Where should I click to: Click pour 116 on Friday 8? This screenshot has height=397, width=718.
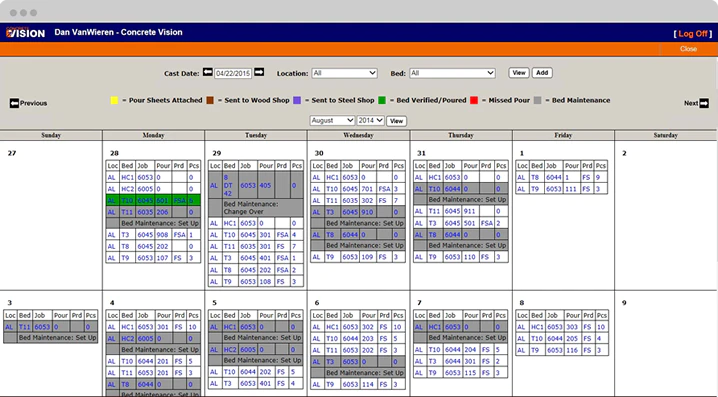572,350
